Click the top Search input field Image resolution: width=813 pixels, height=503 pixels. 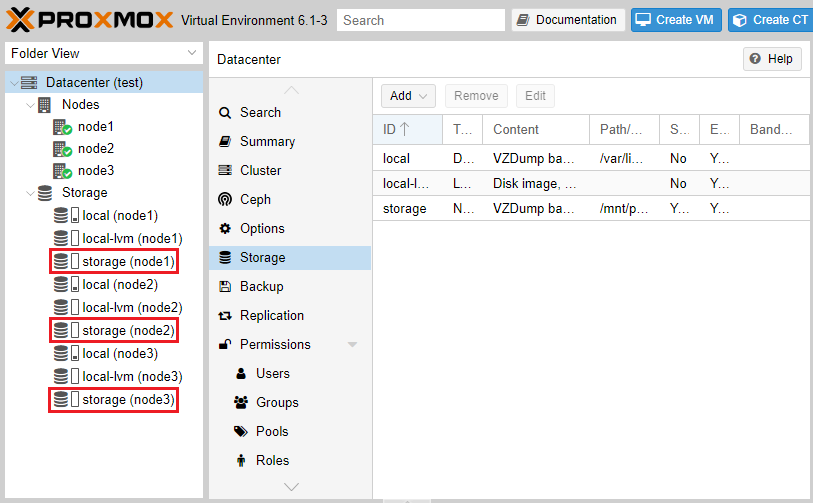pyautogui.click(x=421, y=20)
